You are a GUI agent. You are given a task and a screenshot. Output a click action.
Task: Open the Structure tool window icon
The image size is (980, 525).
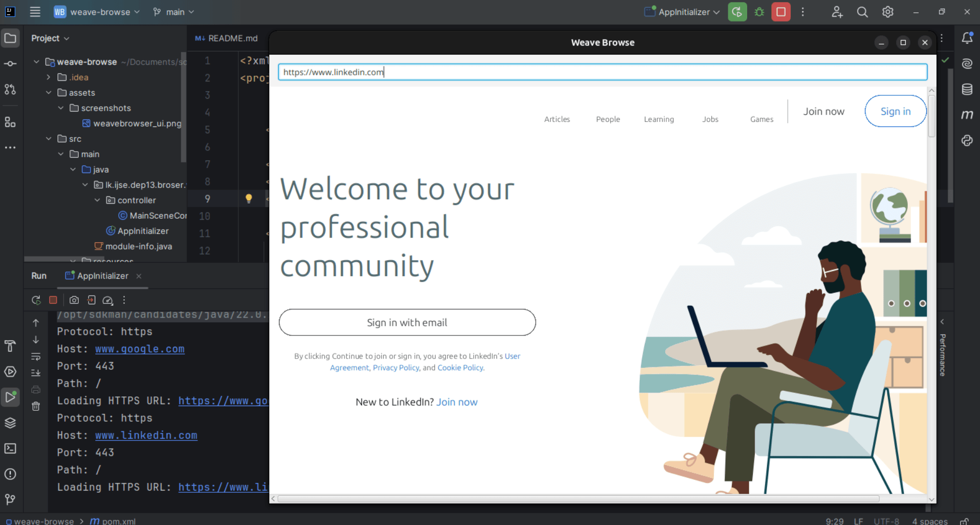(x=10, y=122)
